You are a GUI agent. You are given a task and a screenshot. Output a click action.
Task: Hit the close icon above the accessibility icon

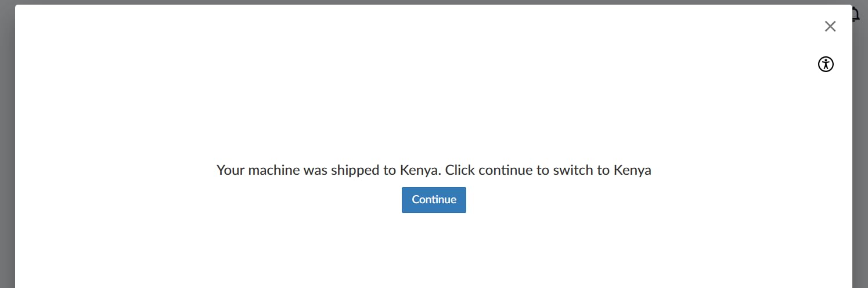pos(830,26)
